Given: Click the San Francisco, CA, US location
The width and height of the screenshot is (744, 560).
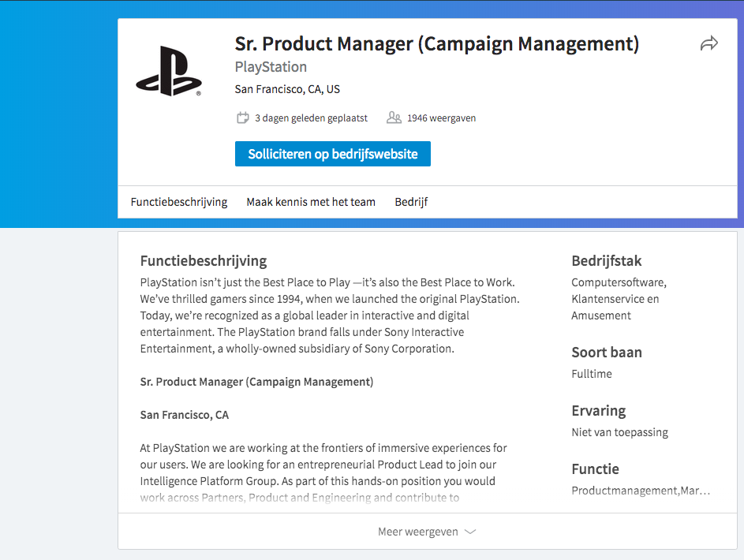Looking at the screenshot, I should (287, 89).
